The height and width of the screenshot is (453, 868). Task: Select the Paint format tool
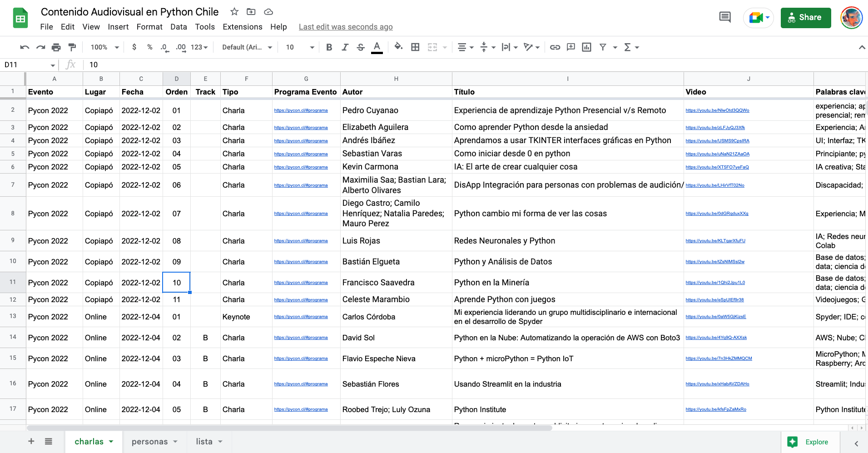tap(72, 47)
